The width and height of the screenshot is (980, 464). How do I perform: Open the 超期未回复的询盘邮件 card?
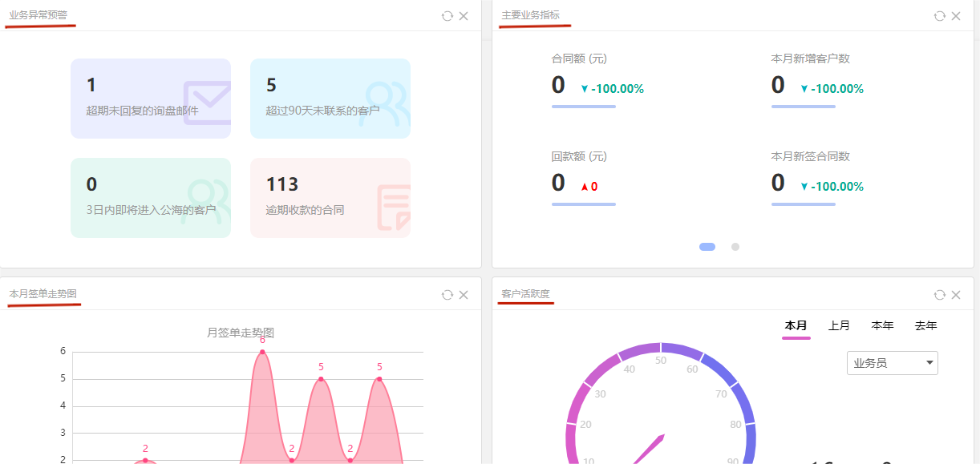[x=151, y=99]
